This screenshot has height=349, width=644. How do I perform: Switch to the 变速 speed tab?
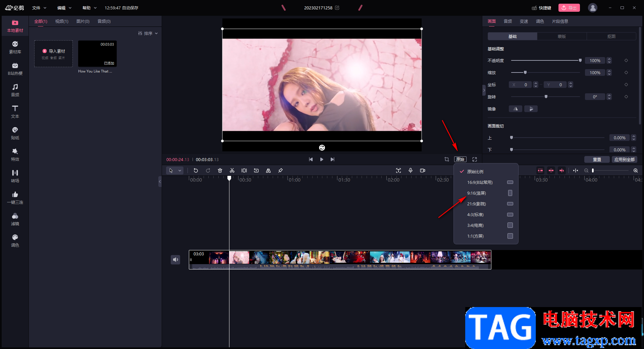click(x=524, y=21)
